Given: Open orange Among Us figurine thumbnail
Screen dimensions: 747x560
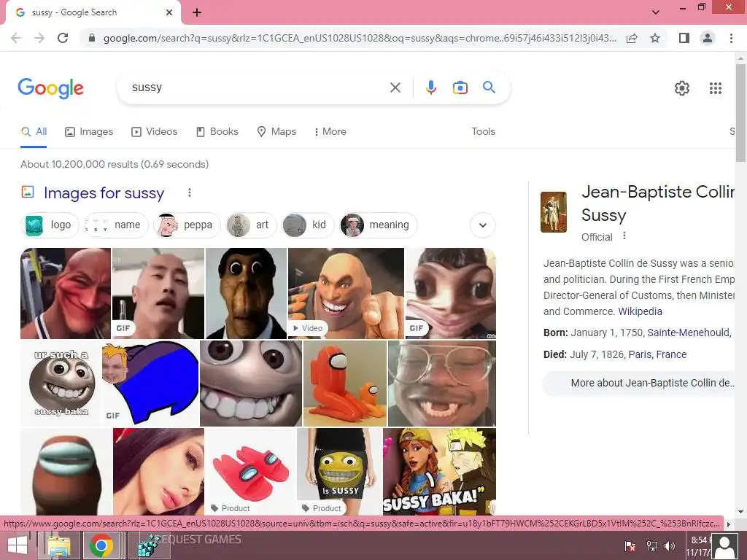Looking at the screenshot, I should click(345, 384).
